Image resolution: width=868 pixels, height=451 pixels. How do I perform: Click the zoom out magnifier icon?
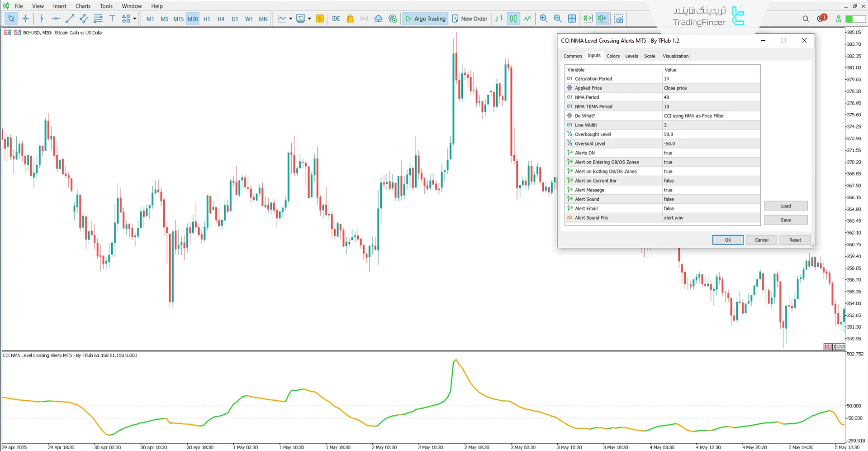(x=557, y=19)
